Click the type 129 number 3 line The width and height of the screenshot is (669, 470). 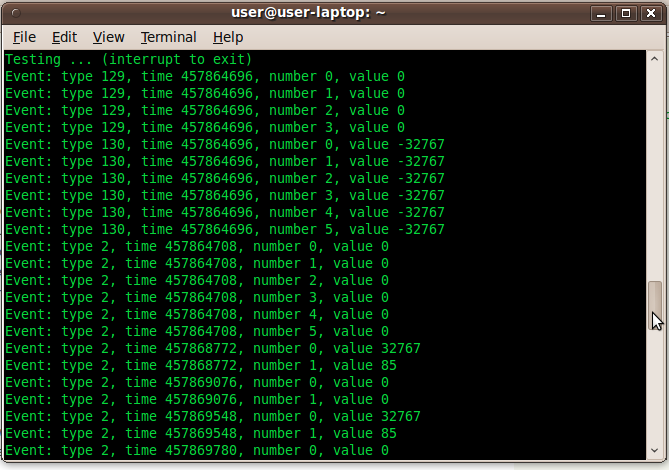coord(205,128)
